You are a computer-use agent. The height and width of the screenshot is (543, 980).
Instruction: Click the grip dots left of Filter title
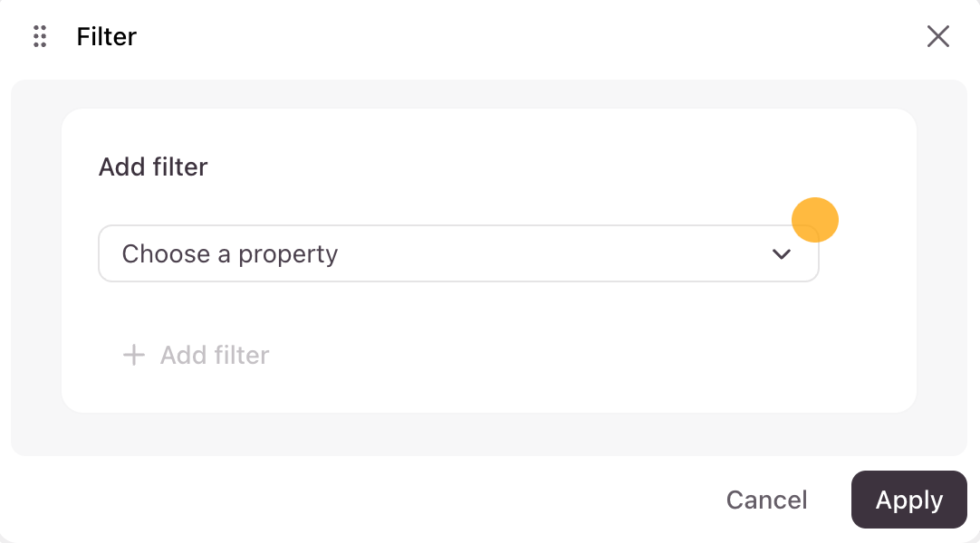[39, 36]
